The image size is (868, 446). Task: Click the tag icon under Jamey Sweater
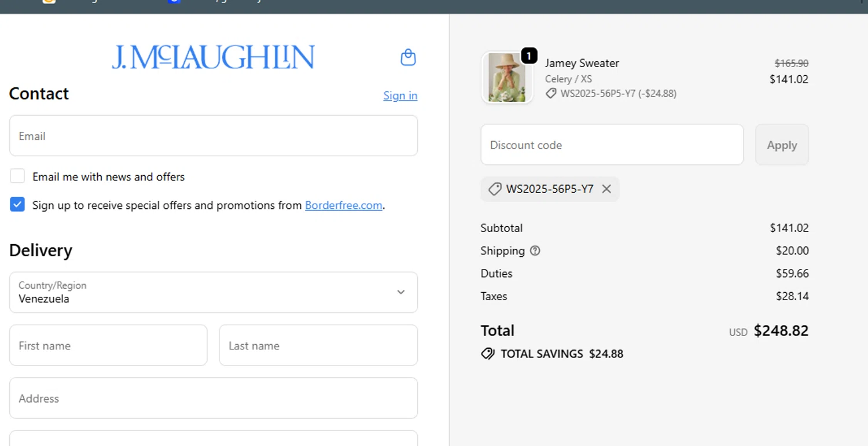pyautogui.click(x=551, y=94)
